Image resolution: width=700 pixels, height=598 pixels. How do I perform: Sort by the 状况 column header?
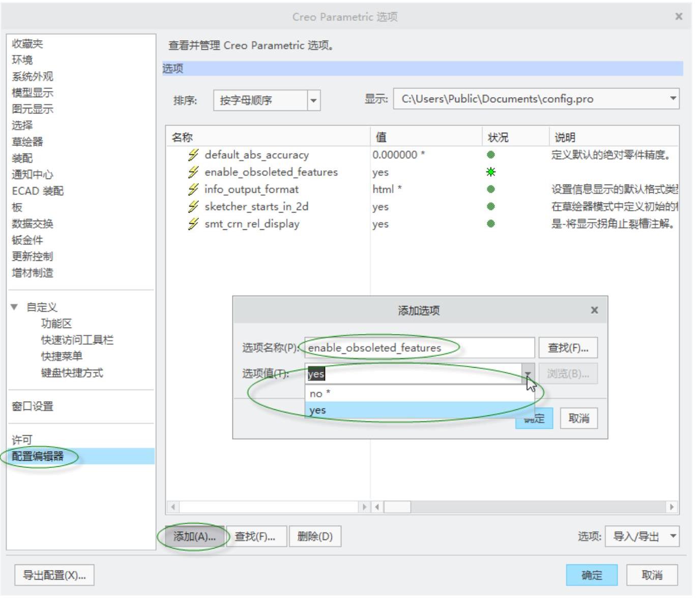click(x=516, y=137)
